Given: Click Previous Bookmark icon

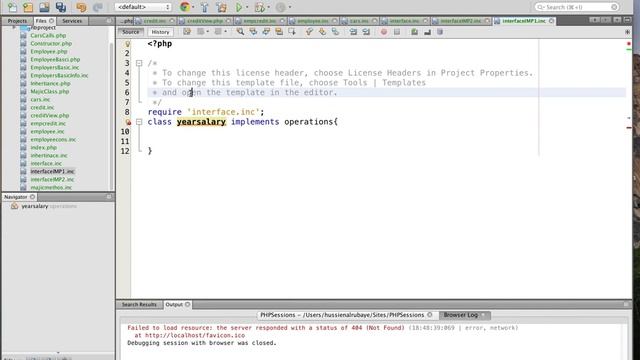Looking at the screenshot, I should click(309, 32).
